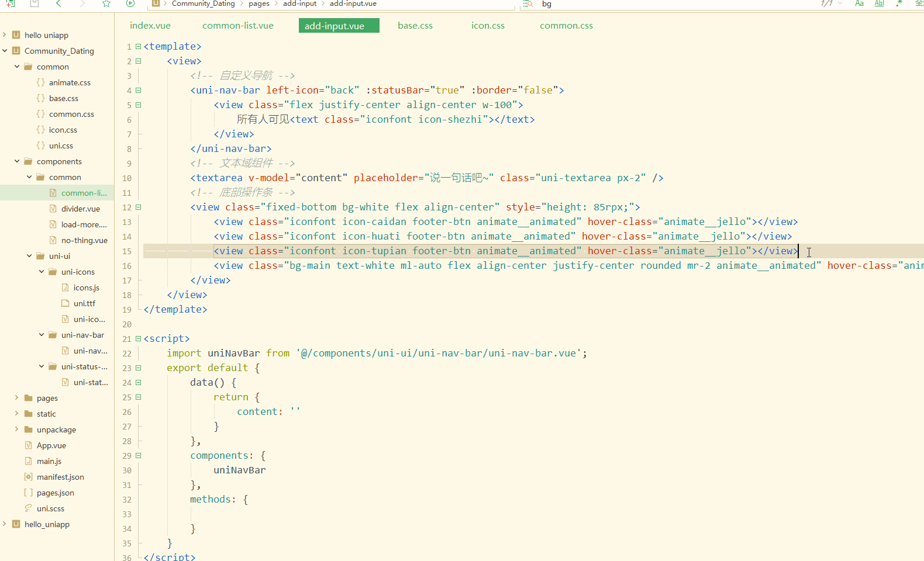Click the uni.scss file icon
The height and width of the screenshot is (561, 924).
click(x=29, y=508)
